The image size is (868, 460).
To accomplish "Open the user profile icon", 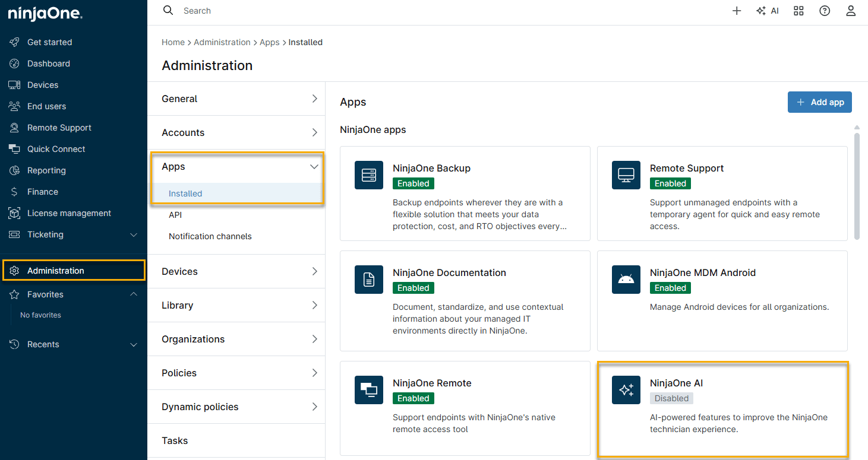I will tap(851, 11).
